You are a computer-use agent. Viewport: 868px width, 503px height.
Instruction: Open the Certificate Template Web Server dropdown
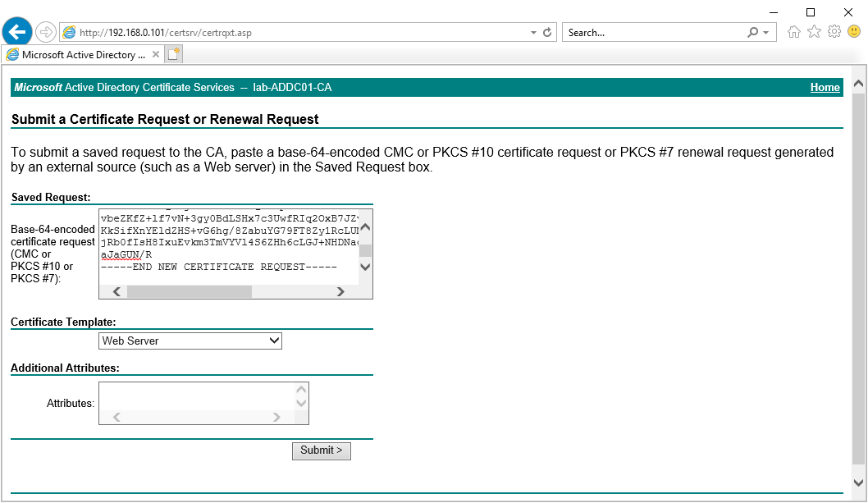coord(190,341)
